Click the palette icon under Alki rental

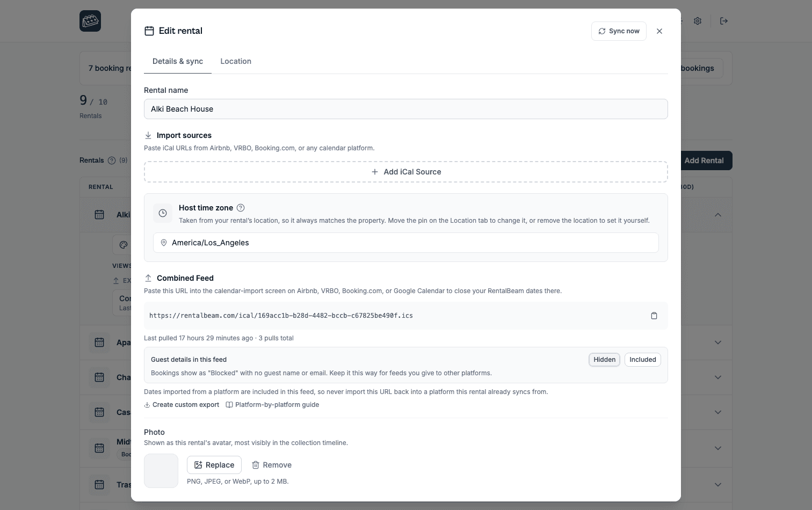[x=124, y=245]
